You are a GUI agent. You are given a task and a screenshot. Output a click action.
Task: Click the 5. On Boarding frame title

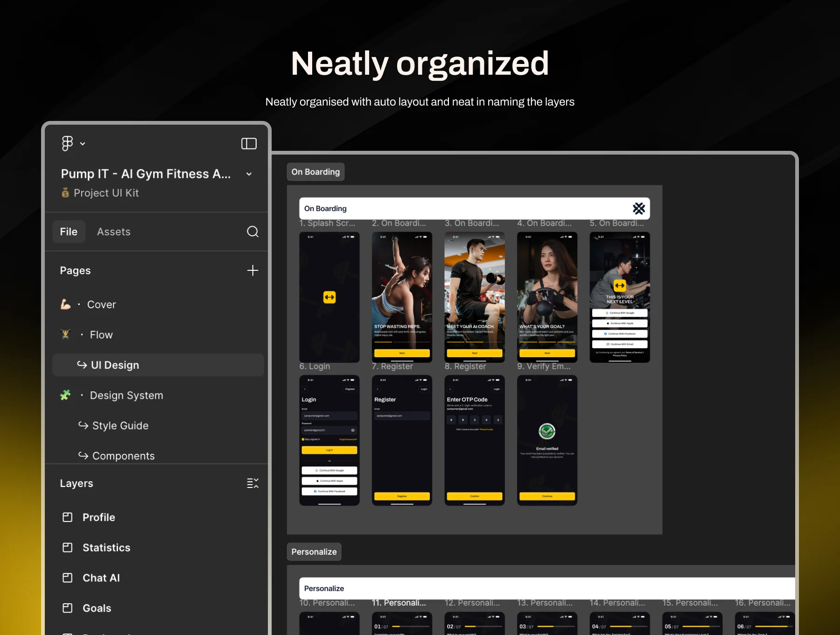(x=617, y=223)
